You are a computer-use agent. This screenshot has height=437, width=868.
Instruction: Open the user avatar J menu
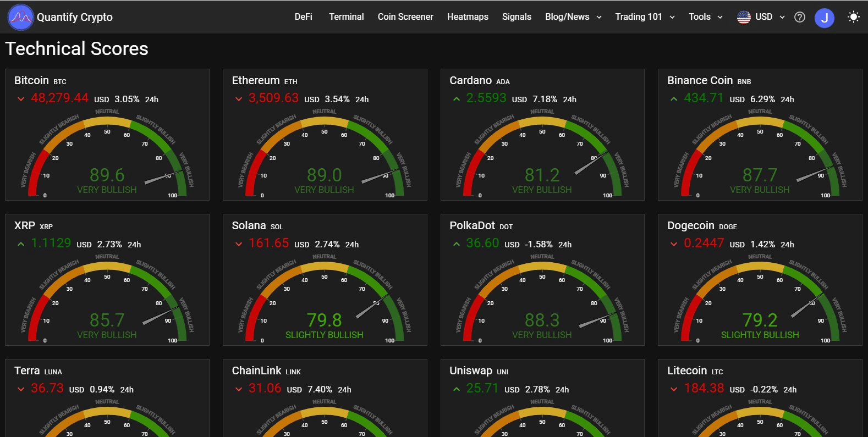824,18
